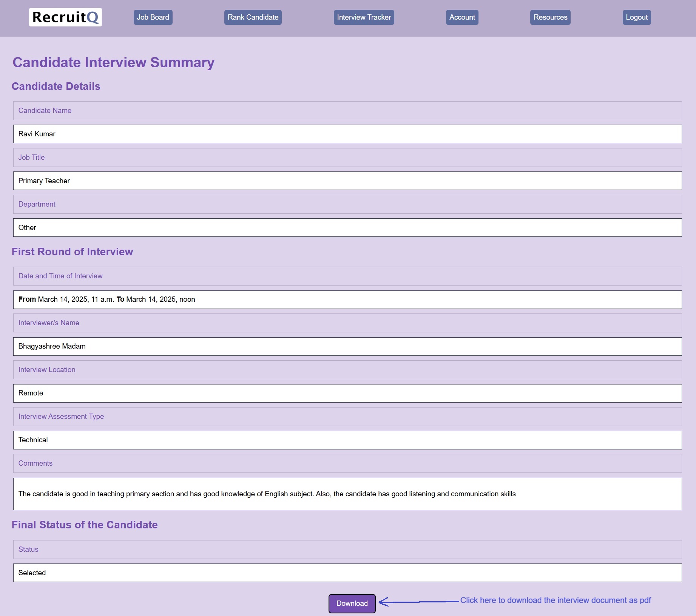The height and width of the screenshot is (616, 696).
Task: Click the Selected status field
Action: click(x=347, y=573)
